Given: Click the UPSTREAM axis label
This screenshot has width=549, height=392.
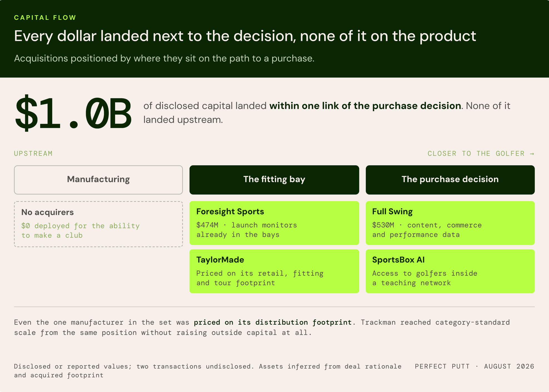Looking at the screenshot, I should (33, 153).
